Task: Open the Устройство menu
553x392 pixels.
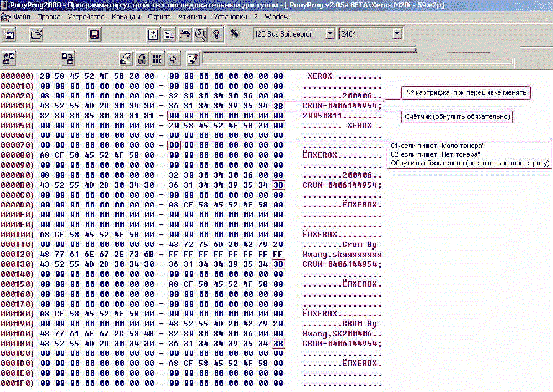Action: 86,17
